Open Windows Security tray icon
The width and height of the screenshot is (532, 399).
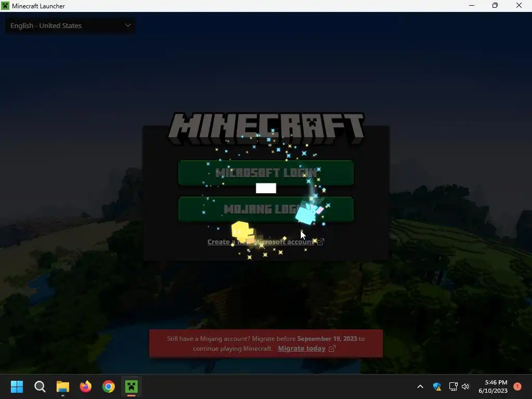(x=437, y=387)
